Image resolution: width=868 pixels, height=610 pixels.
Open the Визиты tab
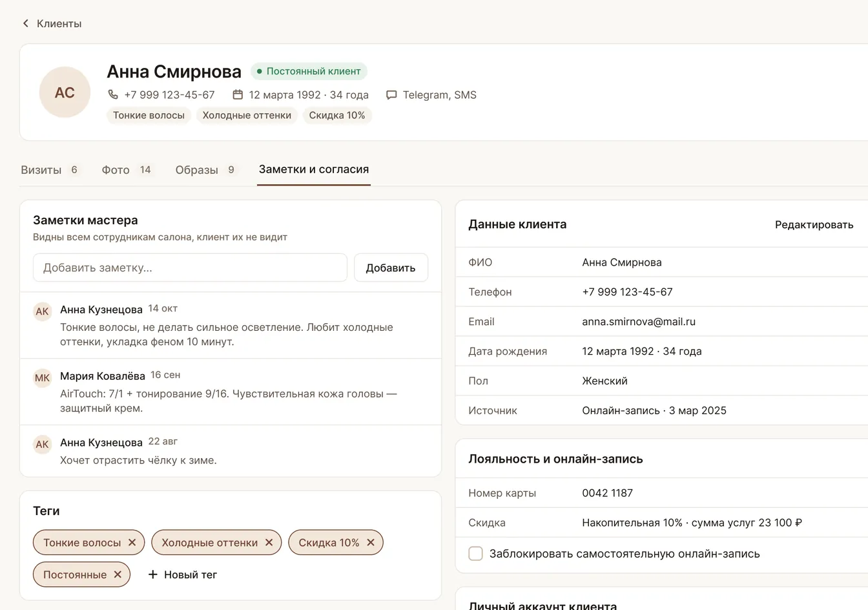pos(50,170)
